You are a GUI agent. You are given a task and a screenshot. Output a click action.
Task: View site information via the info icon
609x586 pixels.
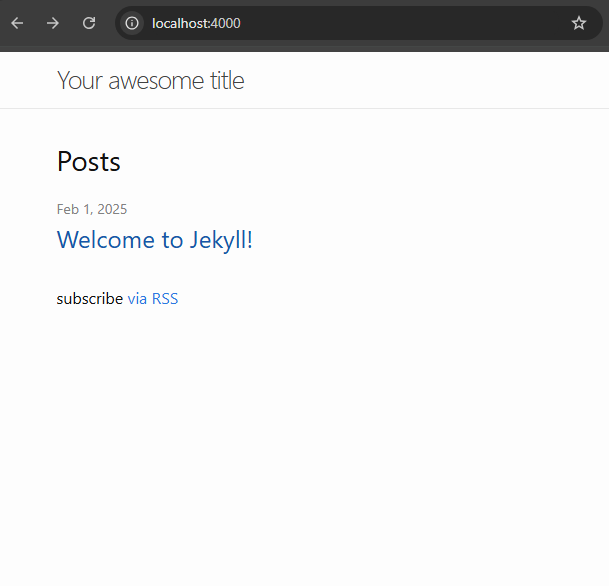(x=132, y=23)
